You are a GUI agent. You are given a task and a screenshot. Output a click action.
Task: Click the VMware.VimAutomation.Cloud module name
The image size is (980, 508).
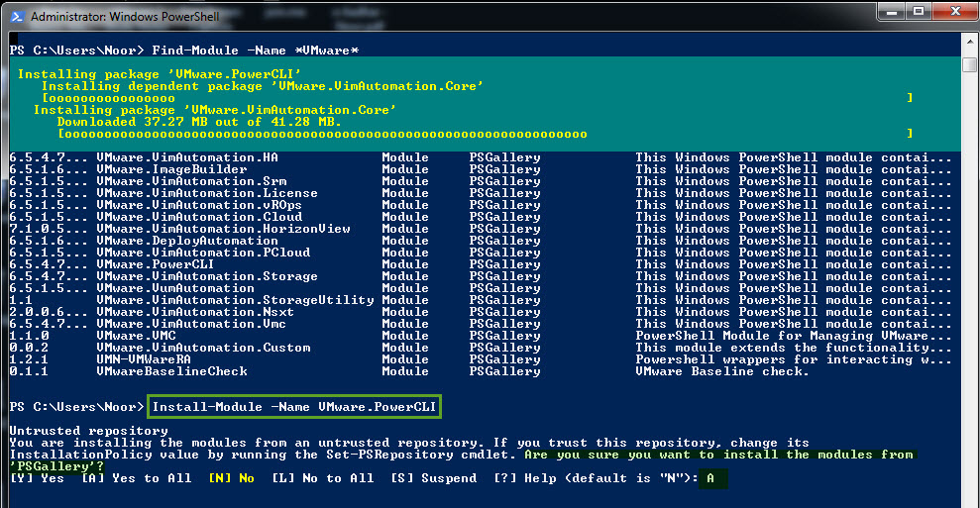tap(199, 217)
